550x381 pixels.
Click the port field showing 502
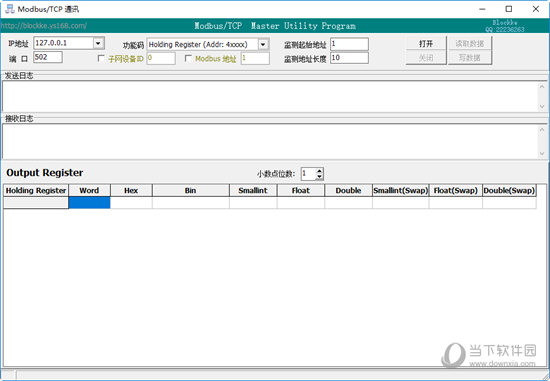pyautogui.click(x=48, y=57)
